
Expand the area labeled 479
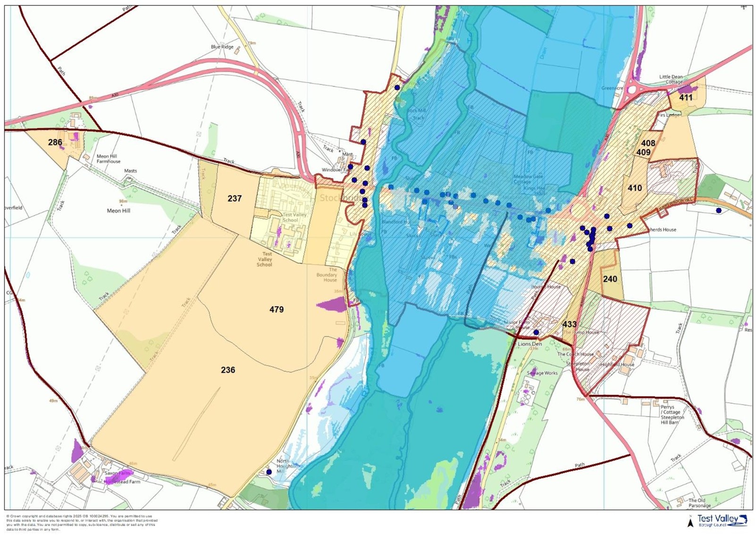click(x=277, y=310)
